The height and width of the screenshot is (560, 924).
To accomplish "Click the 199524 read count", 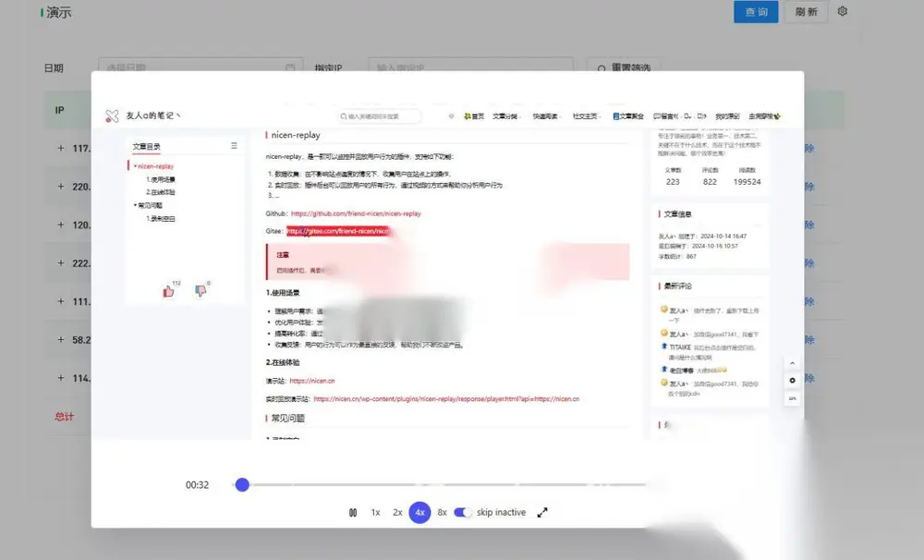I will pos(747,182).
